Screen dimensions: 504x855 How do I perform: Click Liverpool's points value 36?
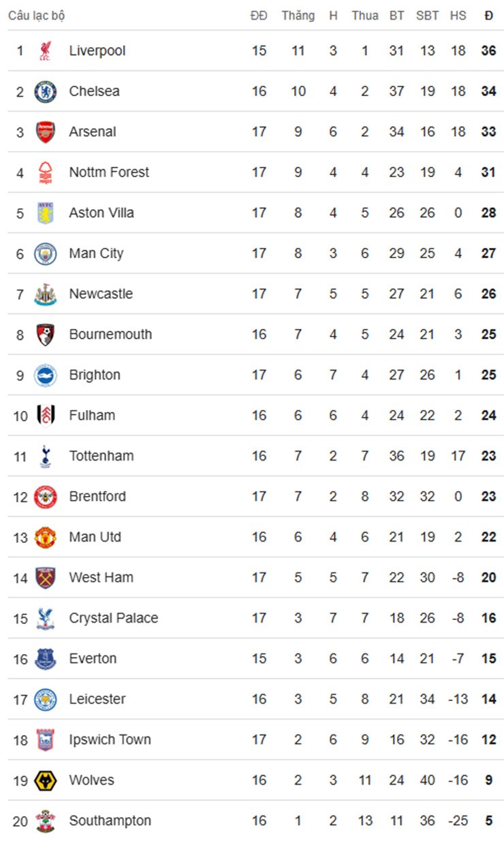click(488, 51)
